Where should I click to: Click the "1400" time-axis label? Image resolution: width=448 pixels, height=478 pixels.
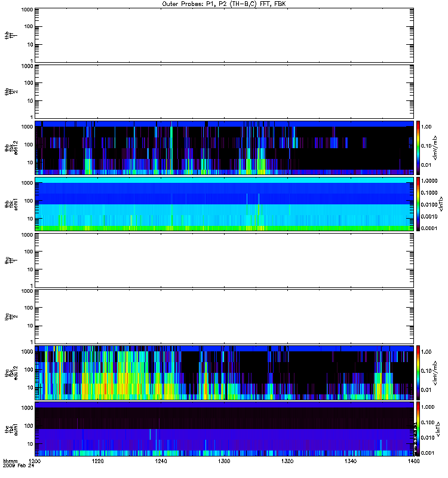(x=413, y=461)
